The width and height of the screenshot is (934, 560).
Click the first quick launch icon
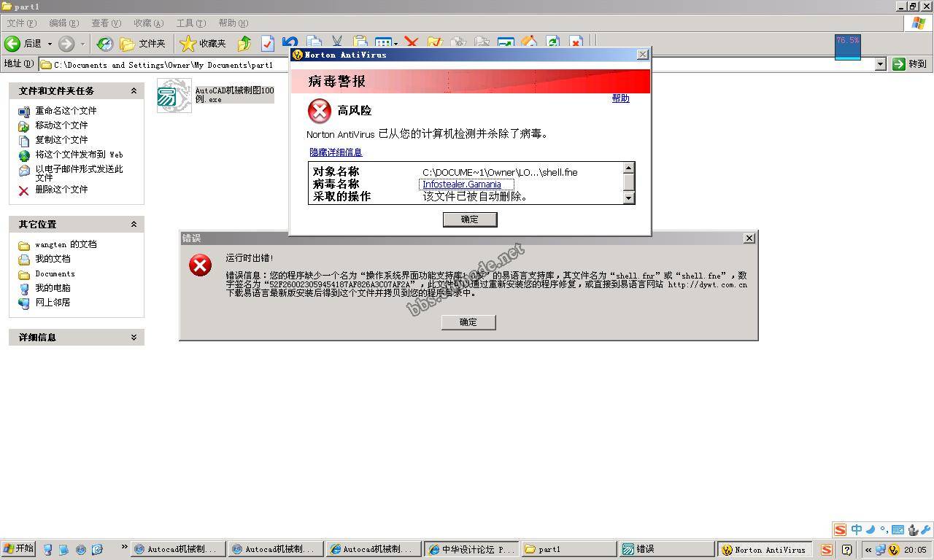tap(48, 550)
